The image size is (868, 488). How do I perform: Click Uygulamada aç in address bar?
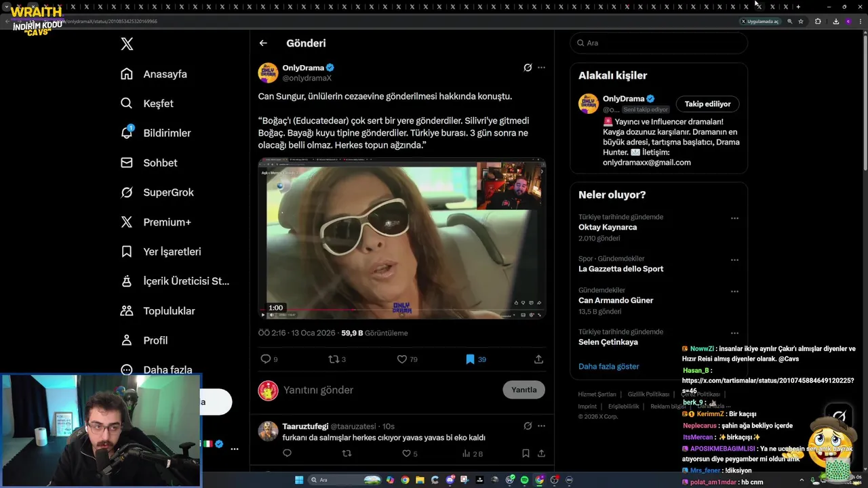tap(759, 21)
